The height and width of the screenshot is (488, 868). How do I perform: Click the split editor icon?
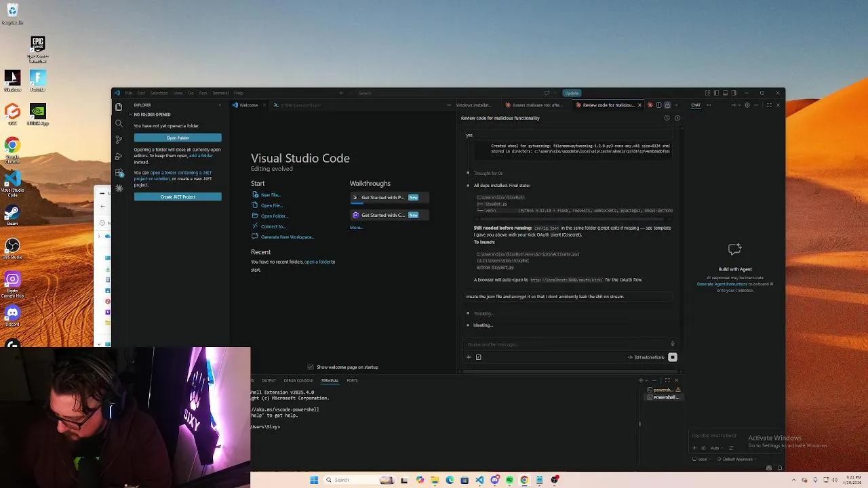point(658,105)
